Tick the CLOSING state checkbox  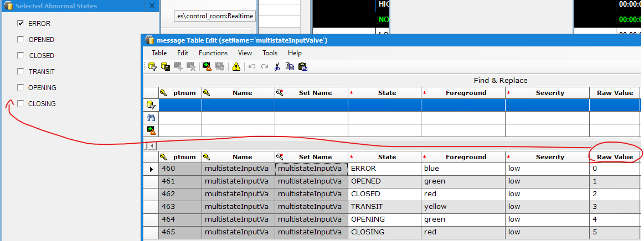(20, 104)
